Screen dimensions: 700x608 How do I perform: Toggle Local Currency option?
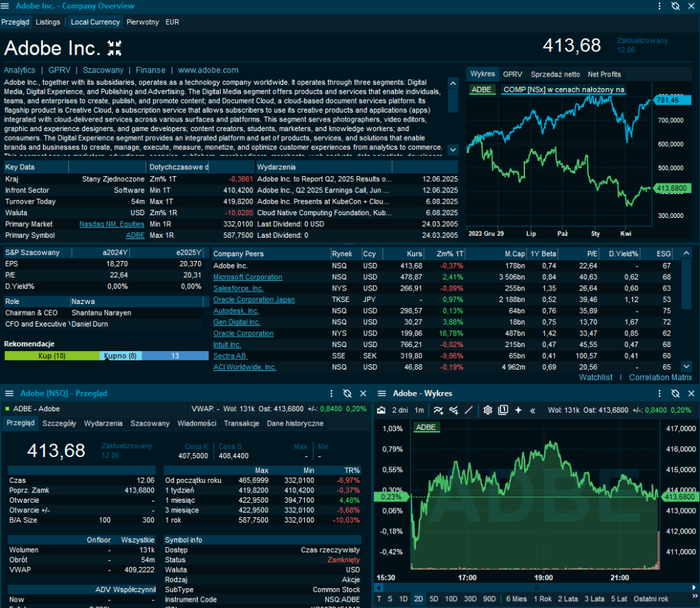tap(95, 22)
